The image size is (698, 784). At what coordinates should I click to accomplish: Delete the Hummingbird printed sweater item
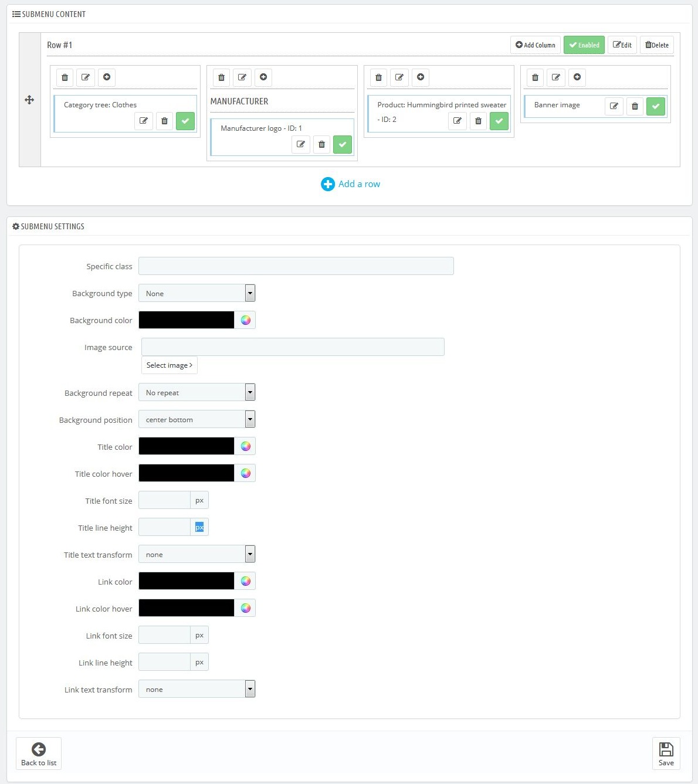pos(478,121)
